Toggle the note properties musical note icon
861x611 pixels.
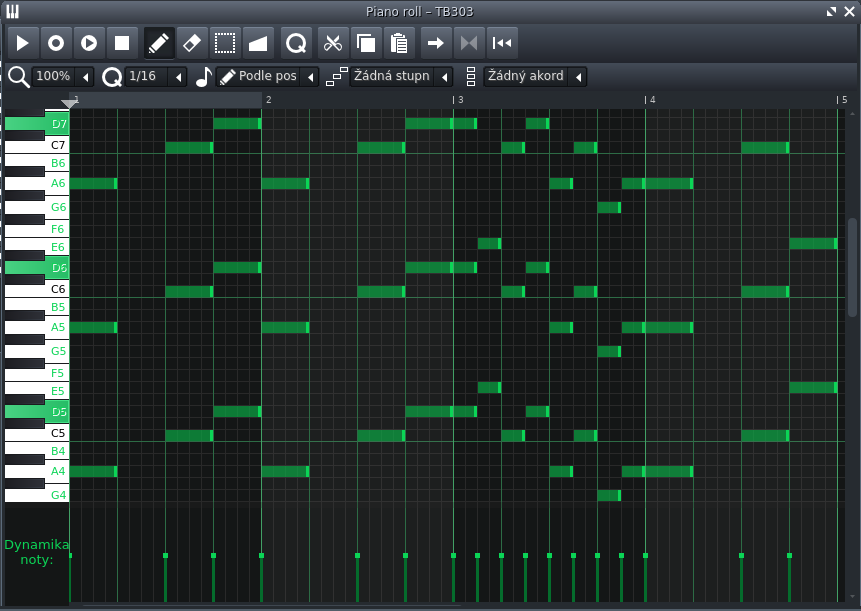point(202,76)
